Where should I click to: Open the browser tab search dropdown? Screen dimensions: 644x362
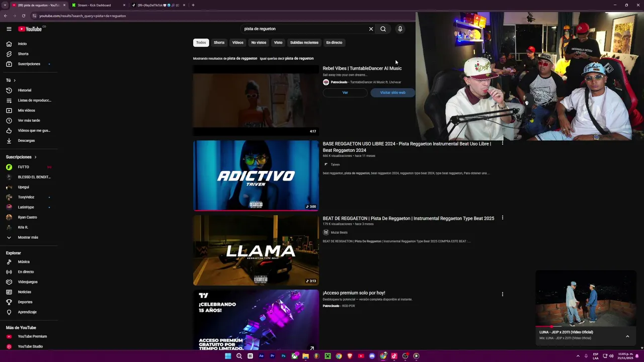5,5
